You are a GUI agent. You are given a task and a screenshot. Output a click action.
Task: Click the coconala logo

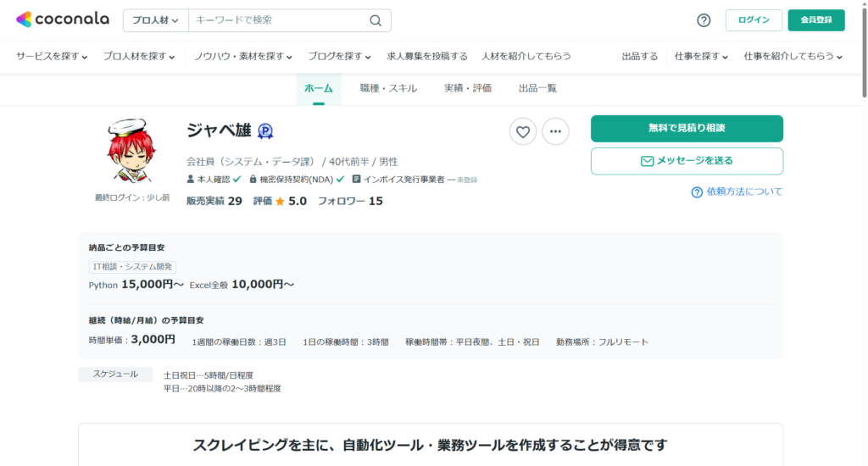64,19
